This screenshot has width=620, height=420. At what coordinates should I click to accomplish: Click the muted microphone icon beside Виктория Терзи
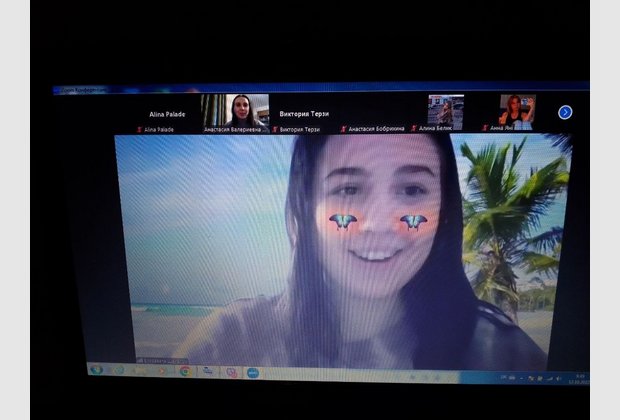coord(275,129)
